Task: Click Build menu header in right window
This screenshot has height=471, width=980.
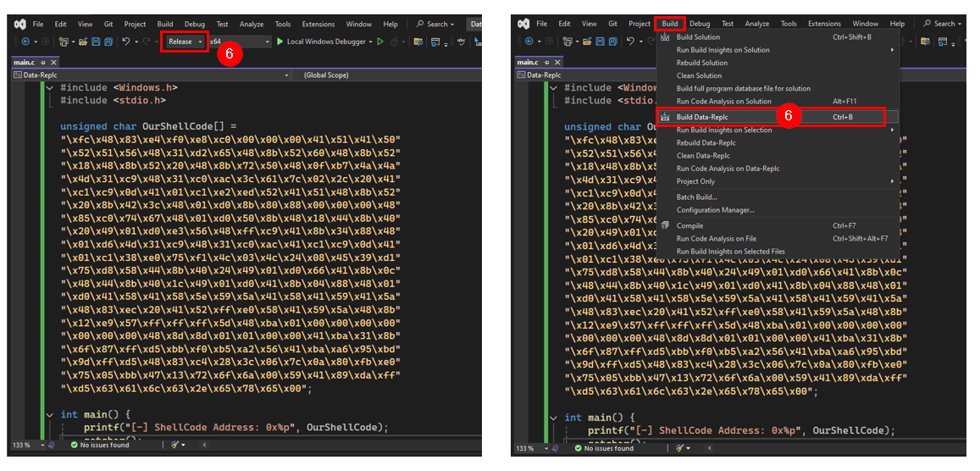Action: (669, 24)
